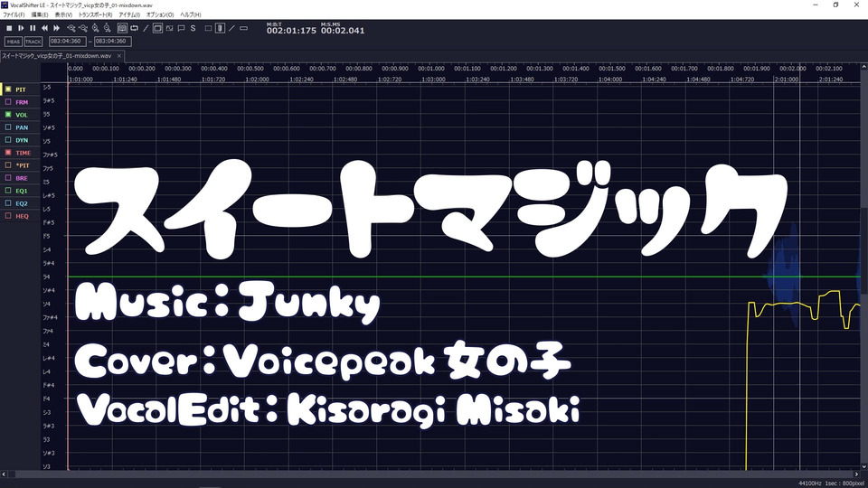
Task: Toggle the *PIT parameter checkbox
Action: click(x=8, y=164)
